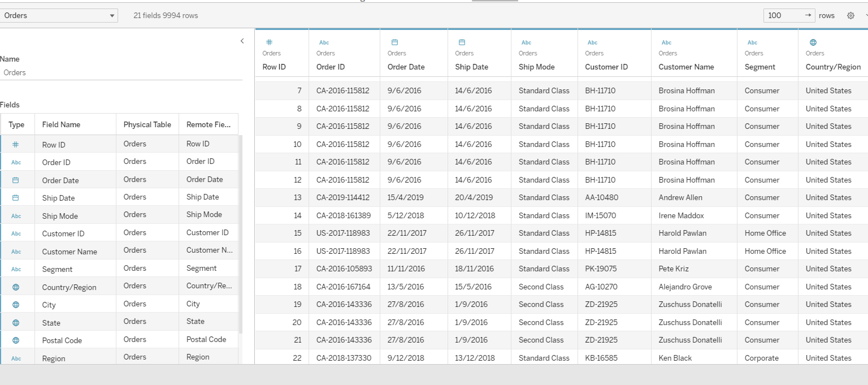Click the arrow in the row count box
The height and width of the screenshot is (385, 868).
(x=808, y=15)
